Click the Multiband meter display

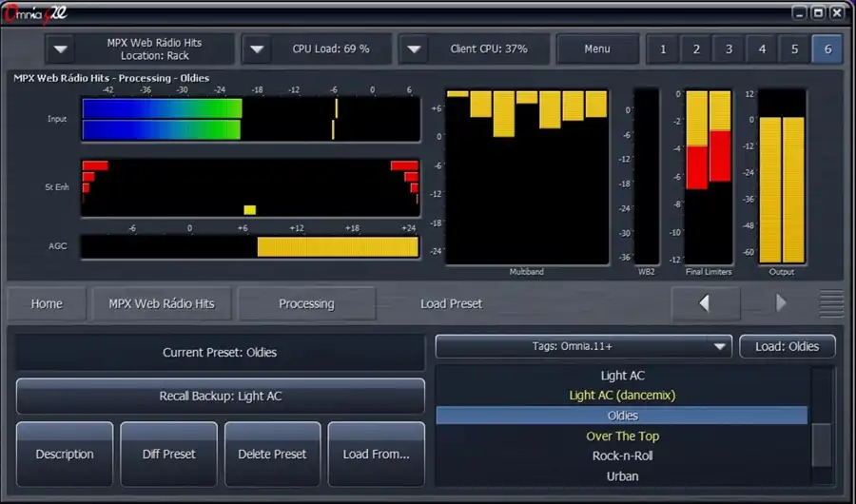[x=527, y=178]
